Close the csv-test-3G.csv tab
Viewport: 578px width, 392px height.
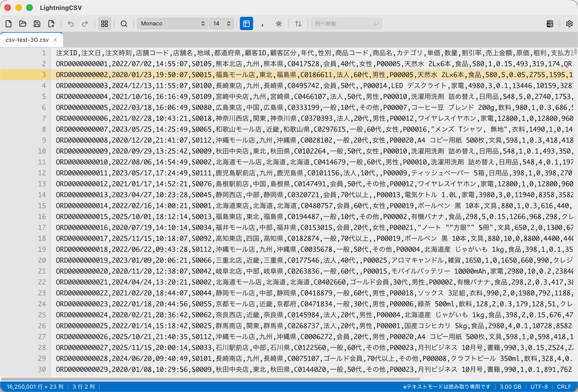tap(55, 40)
